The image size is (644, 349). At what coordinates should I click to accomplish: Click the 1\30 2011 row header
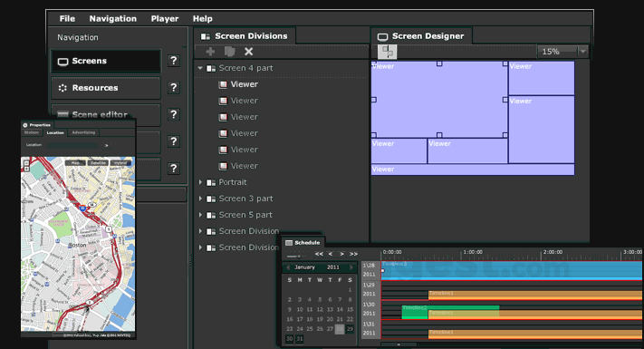click(x=370, y=309)
